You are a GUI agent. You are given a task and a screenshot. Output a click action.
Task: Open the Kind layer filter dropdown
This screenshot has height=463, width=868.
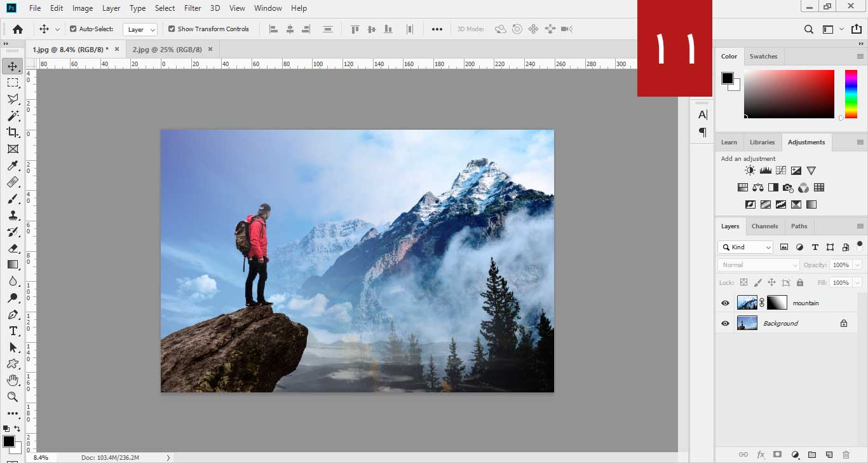[x=745, y=247]
